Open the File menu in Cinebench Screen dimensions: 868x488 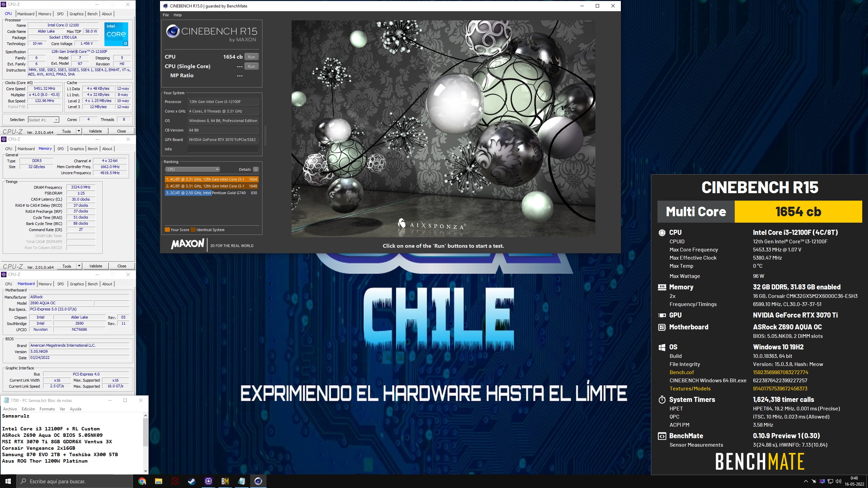[x=166, y=15]
